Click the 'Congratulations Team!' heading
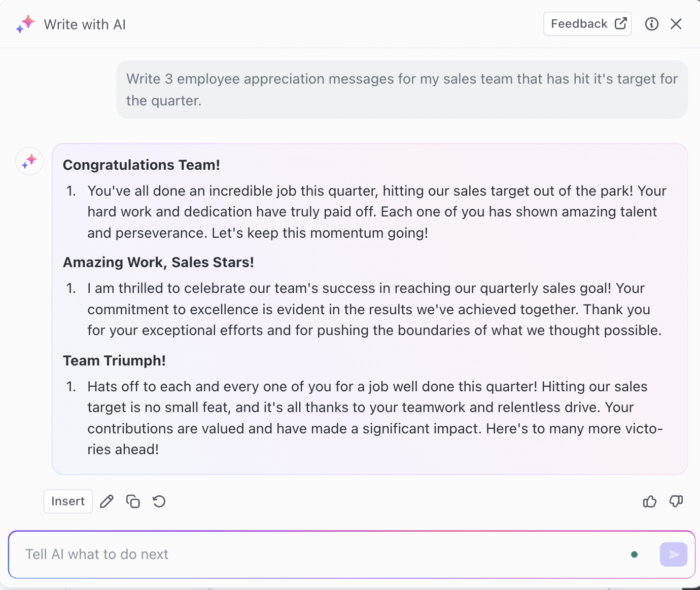 141,165
